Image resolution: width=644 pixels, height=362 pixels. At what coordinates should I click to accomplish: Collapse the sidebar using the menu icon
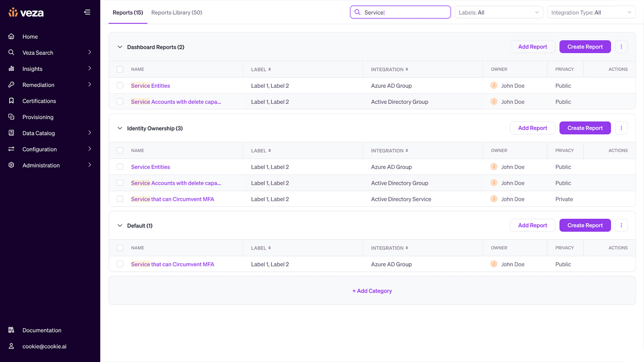pos(87,12)
